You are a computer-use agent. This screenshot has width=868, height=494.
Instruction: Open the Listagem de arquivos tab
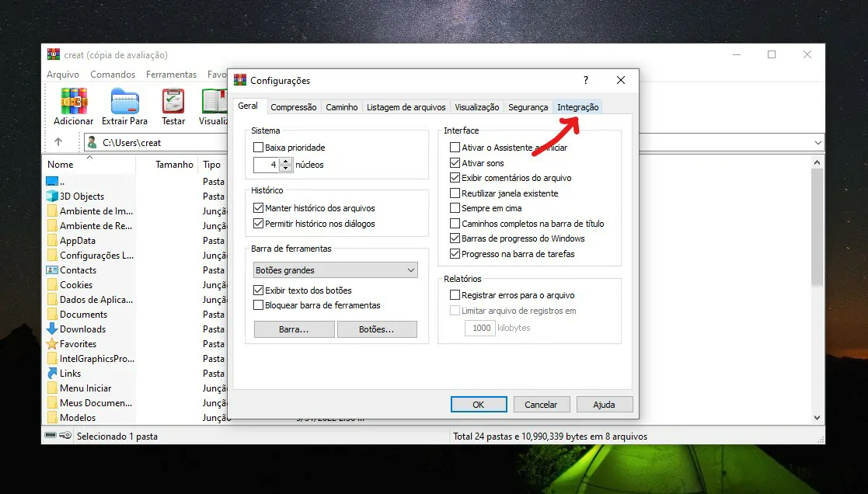[406, 107]
